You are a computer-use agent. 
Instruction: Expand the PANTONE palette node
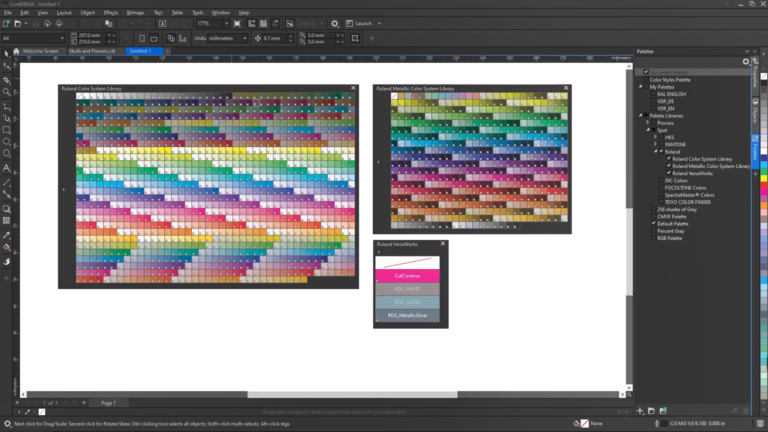(655, 144)
